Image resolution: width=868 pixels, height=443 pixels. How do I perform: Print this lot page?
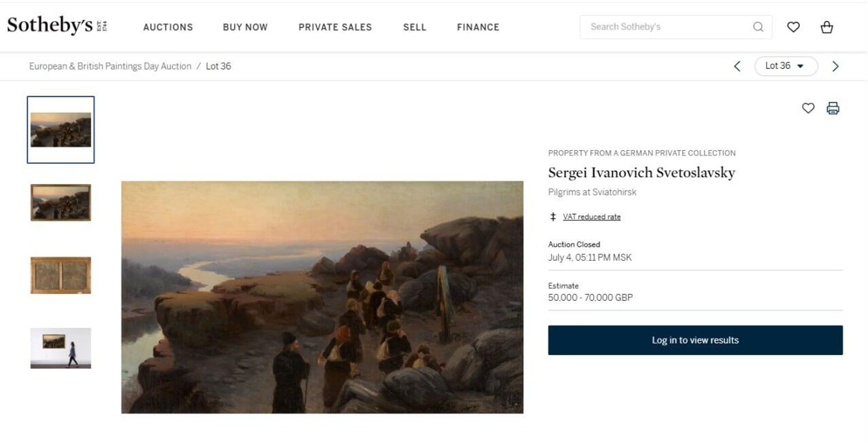pos(833,108)
